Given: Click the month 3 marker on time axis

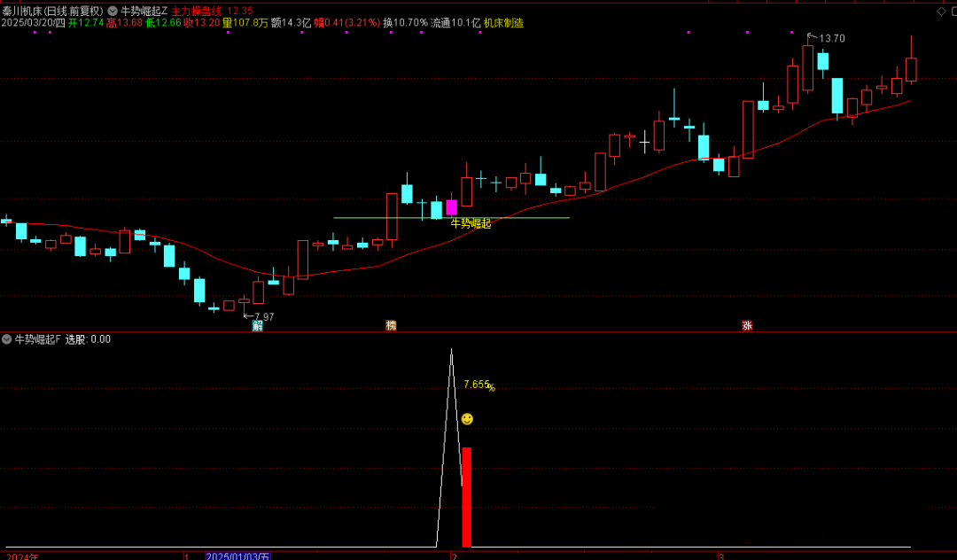Looking at the screenshot, I should click(x=721, y=556).
